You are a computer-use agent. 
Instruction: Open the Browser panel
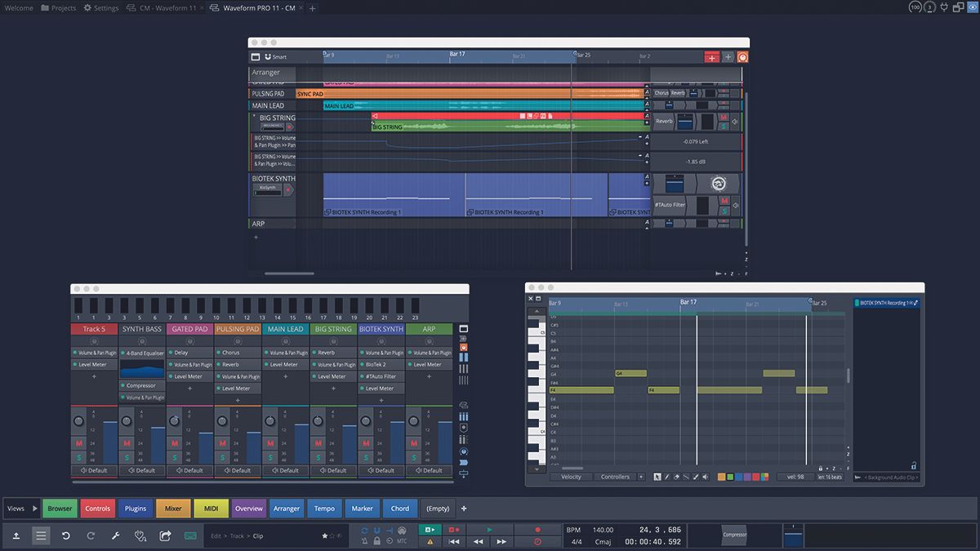(x=60, y=508)
